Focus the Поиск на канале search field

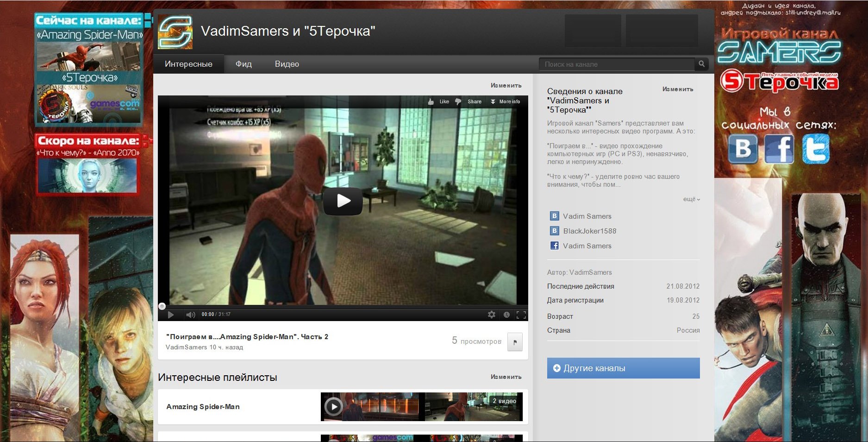tap(617, 64)
